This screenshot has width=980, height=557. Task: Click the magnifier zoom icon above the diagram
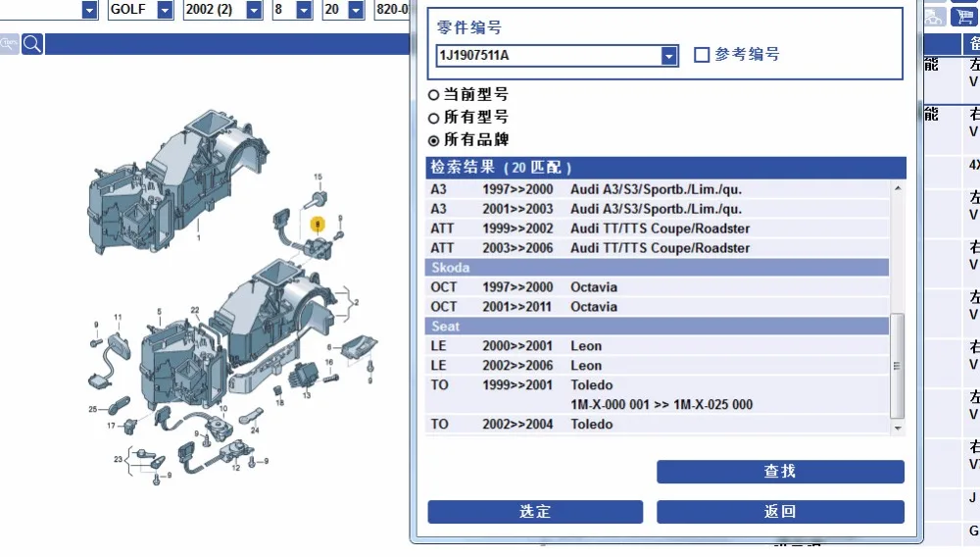tap(32, 44)
